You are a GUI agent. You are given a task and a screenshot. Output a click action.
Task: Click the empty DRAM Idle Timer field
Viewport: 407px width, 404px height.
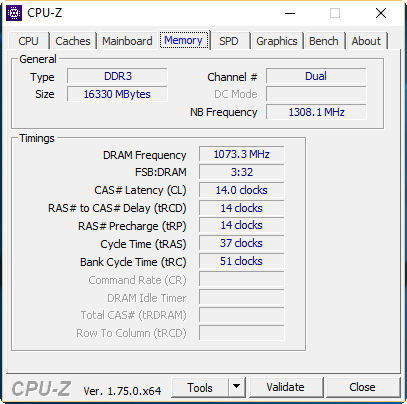[x=242, y=297]
